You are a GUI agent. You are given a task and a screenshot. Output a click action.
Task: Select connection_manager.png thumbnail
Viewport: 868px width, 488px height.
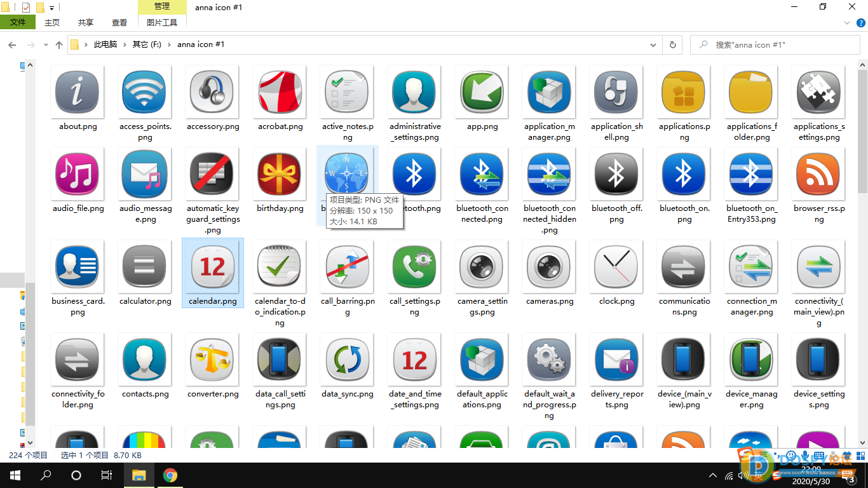tap(752, 267)
